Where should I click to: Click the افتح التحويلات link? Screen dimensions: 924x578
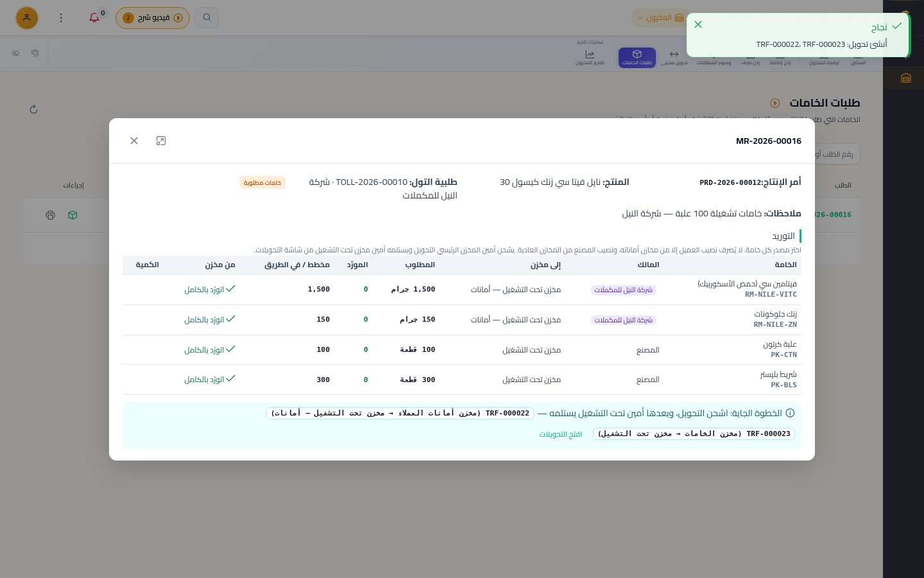click(x=561, y=434)
